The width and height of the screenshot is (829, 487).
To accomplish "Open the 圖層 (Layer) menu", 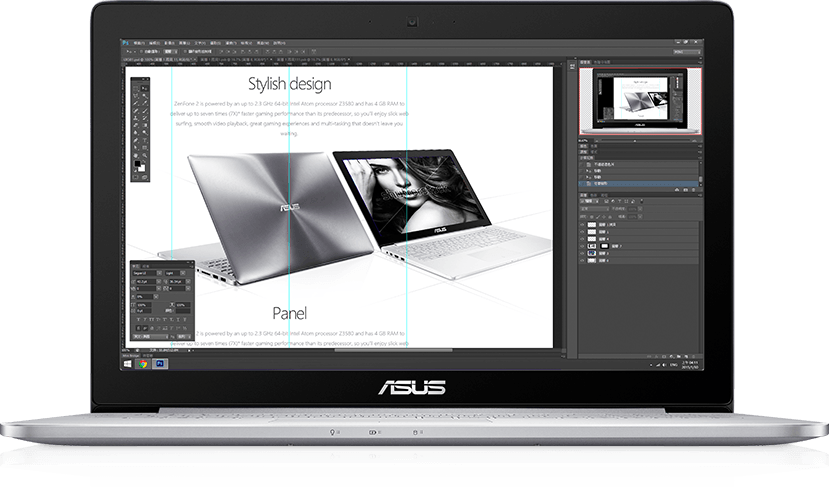I will (x=185, y=43).
